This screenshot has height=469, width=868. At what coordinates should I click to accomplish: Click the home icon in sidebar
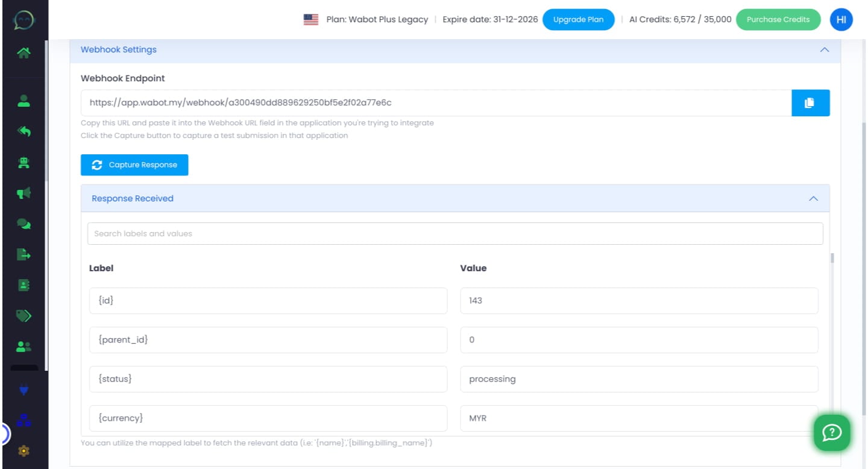coord(24,53)
